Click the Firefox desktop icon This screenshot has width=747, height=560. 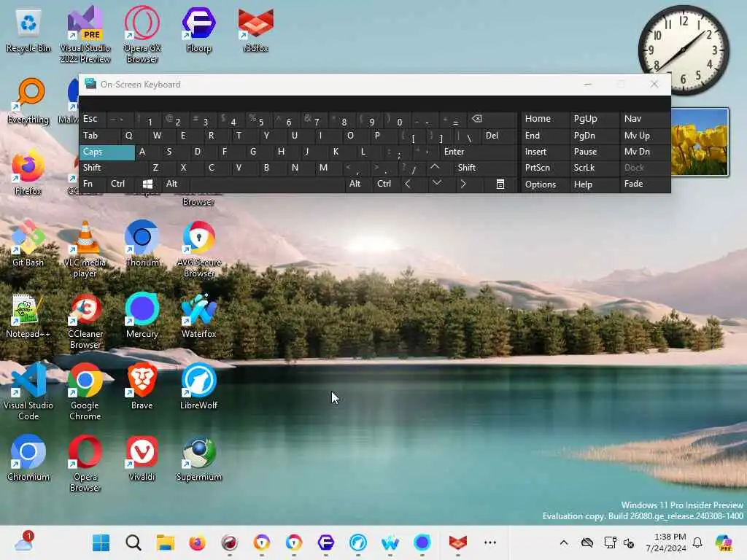28,174
